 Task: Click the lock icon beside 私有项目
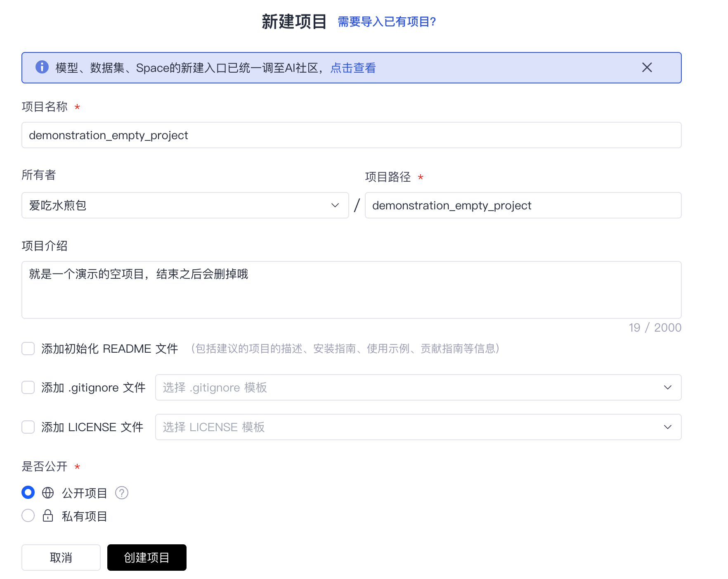[x=48, y=515]
